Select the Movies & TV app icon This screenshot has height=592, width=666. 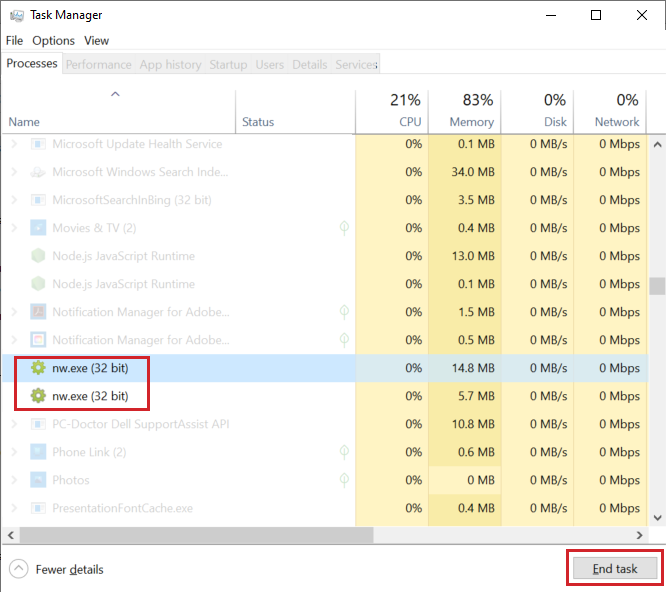(38, 228)
